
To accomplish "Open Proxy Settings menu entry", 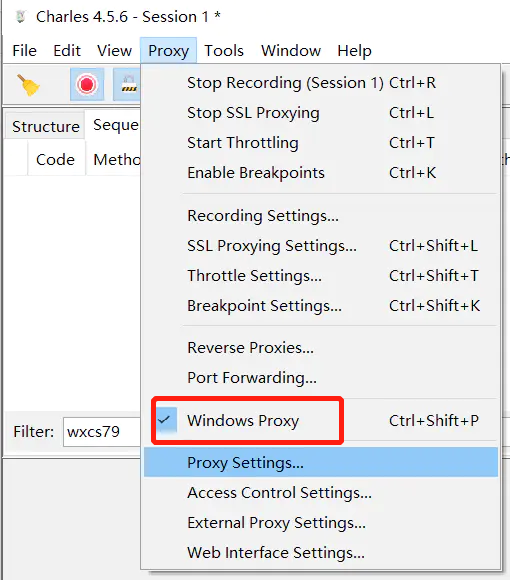I will coord(321,462).
